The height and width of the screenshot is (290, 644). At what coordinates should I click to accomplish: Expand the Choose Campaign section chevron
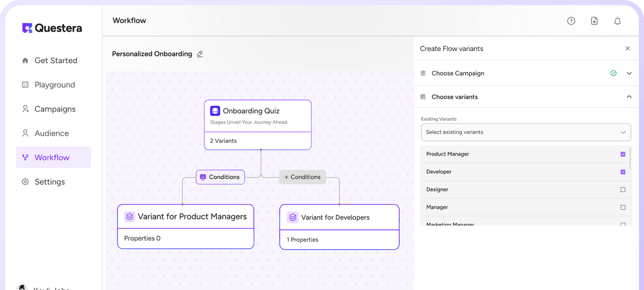pyautogui.click(x=630, y=73)
